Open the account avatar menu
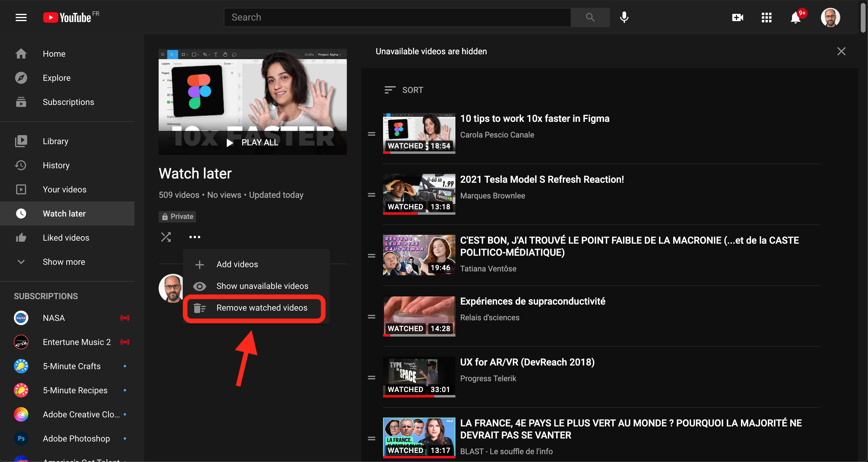Screen dimensions: 868x462 pyautogui.click(x=830, y=17)
